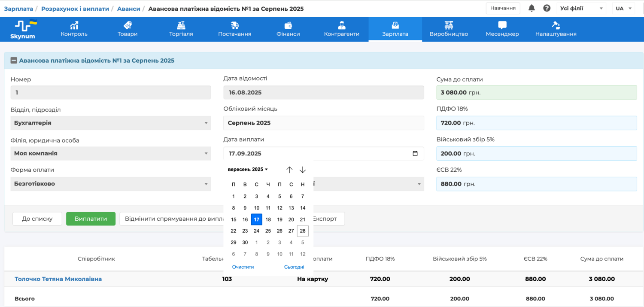This screenshot has height=307, width=644.
Task: Click calendar icon in Дата виплати field
Action: click(x=415, y=154)
